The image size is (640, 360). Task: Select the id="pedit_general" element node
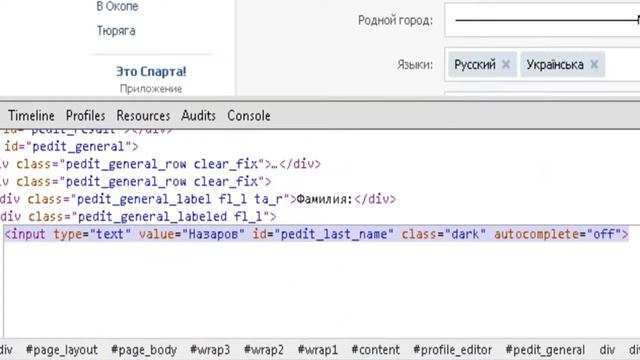(x=71, y=146)
